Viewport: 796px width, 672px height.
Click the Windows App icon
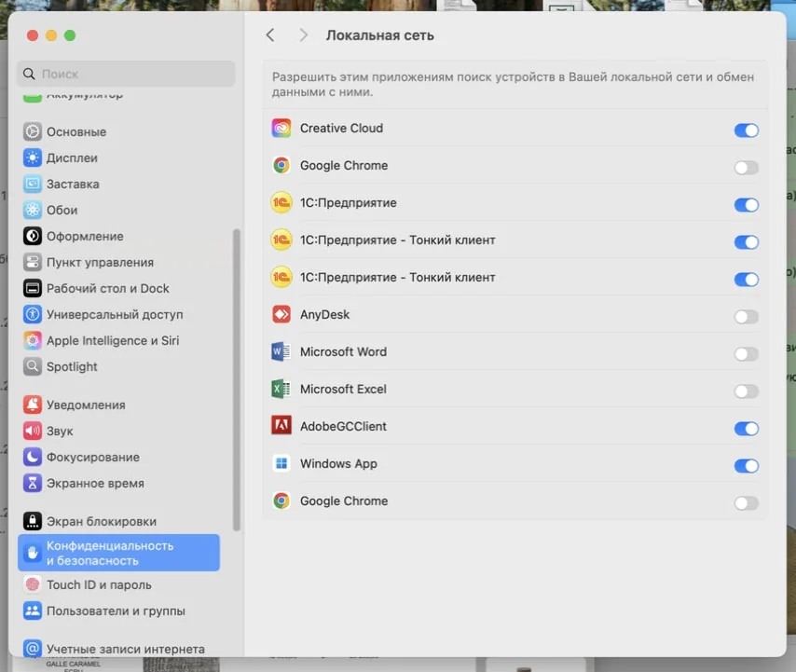[281, 463]
